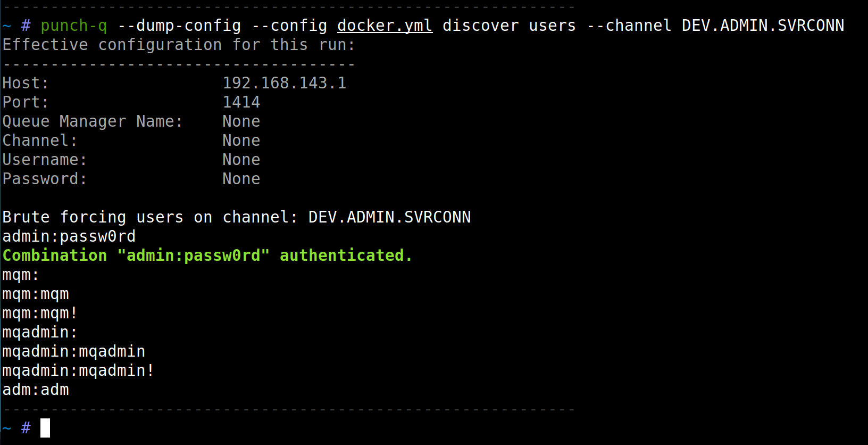The width and height of the screenshot is (868, 445).
Task: Click the --dump-config flag
Action: pyautogui.click(x=179, y=26)
